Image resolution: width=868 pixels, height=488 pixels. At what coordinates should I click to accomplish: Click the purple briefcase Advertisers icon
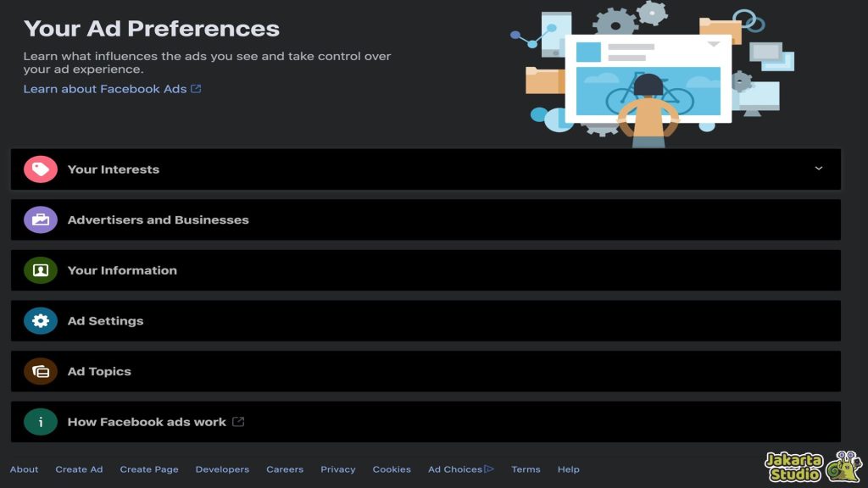pyautogui.click(x=40, y=220)
